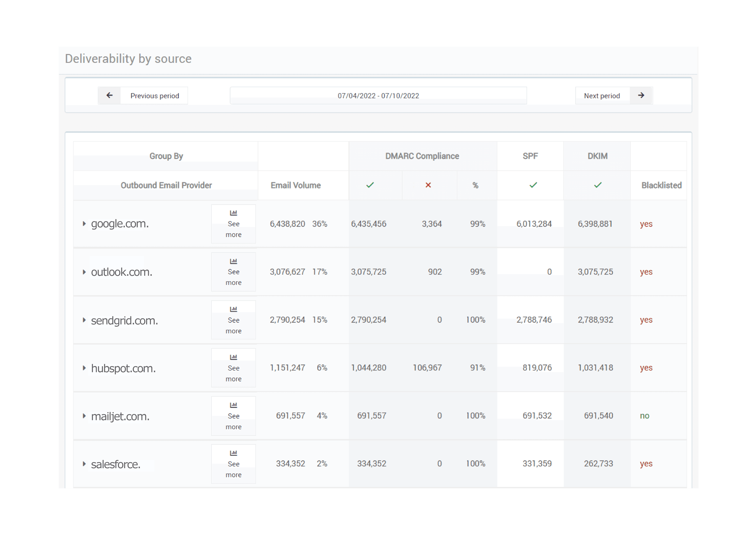The width and height of the screenshot is (756, 535).
Task: Expand the mailjet.com. row
Action: (x=84, y=416)
